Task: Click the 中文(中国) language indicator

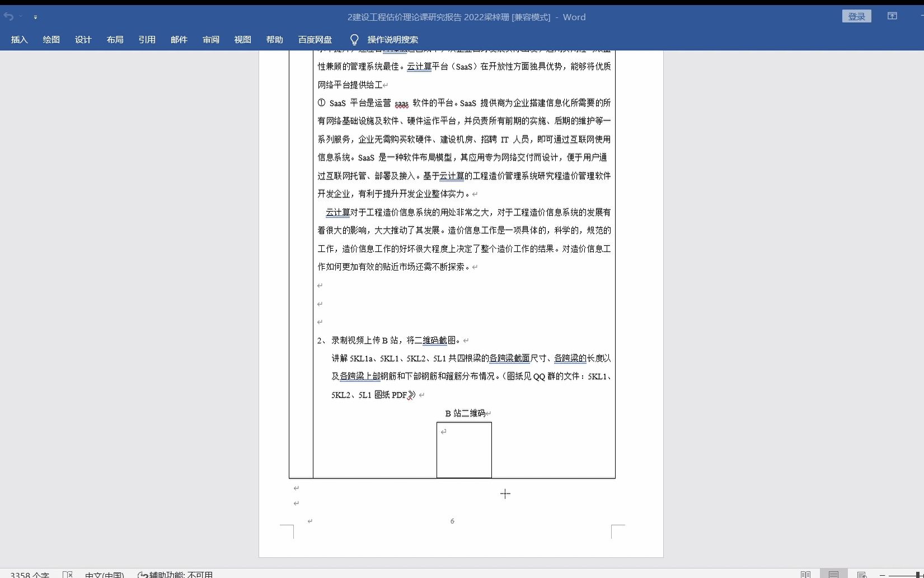Action: 104,574
